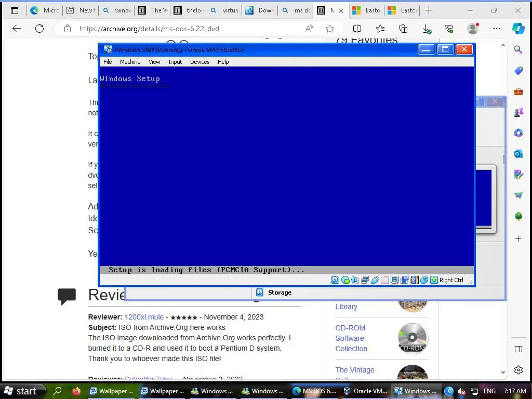Screen dimensions: 532x399
Task: Go back in the Edge browser
Action: point(16,29)
